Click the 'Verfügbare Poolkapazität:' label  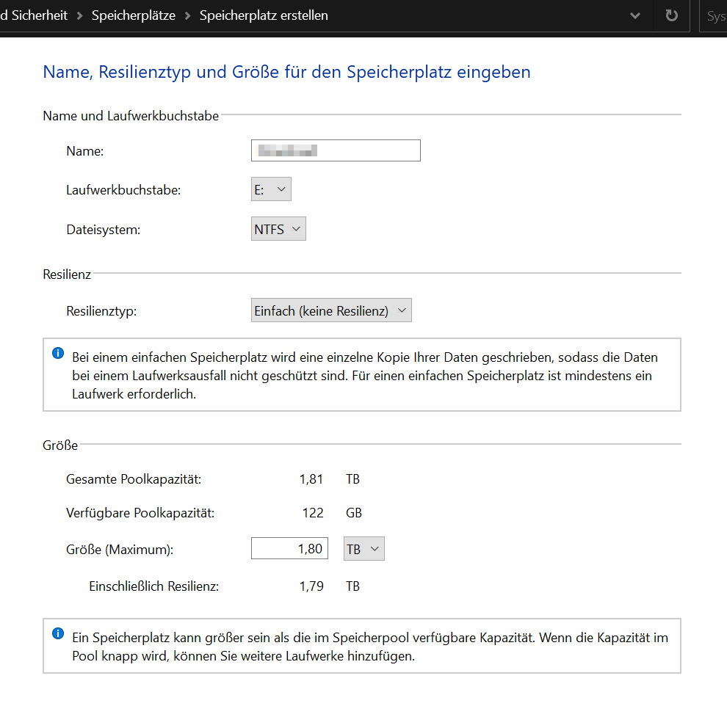(x=140, y=513)
